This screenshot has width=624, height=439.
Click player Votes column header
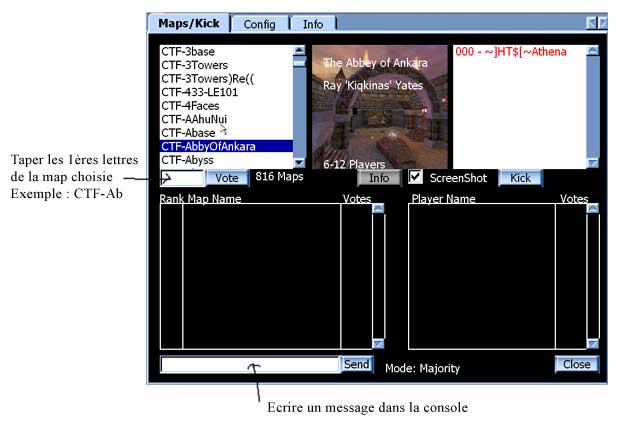[x=574, y=199]
